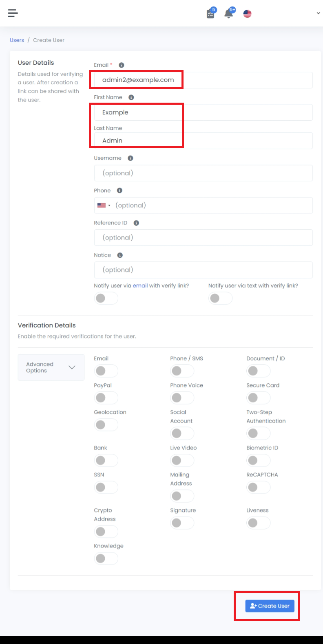This screenshot has height=644, width=323.
Task: Open the tasks checklist icon
Action: click(210, 14)
